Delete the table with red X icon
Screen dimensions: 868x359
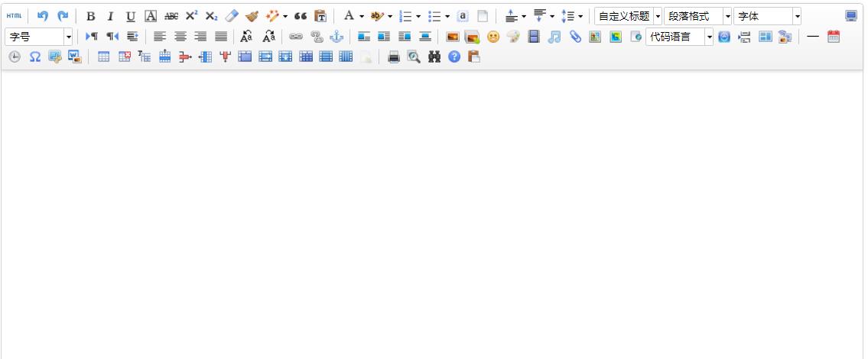pos(125,57)
